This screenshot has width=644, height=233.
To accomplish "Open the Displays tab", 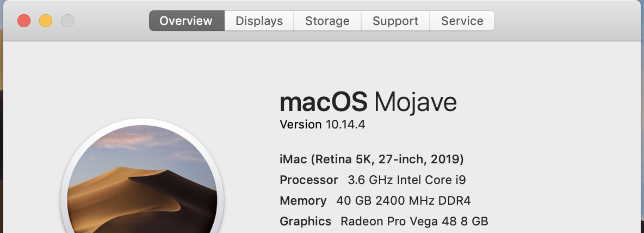I will [x=259, y=21].
